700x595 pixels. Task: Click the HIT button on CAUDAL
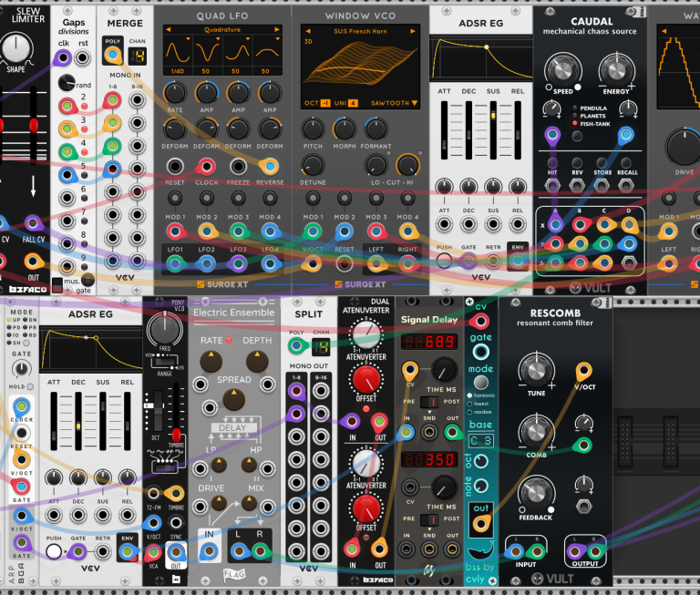(552, 162)
